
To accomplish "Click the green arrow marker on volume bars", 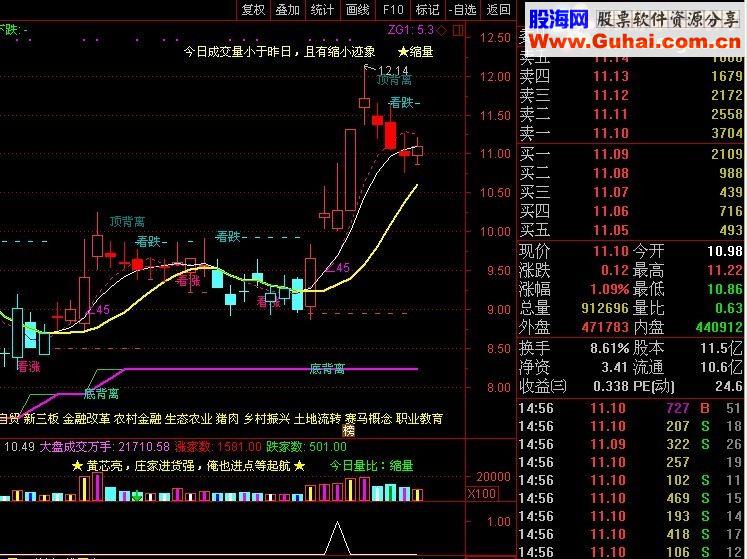I will pyautogui.click(x=137, y=496).
